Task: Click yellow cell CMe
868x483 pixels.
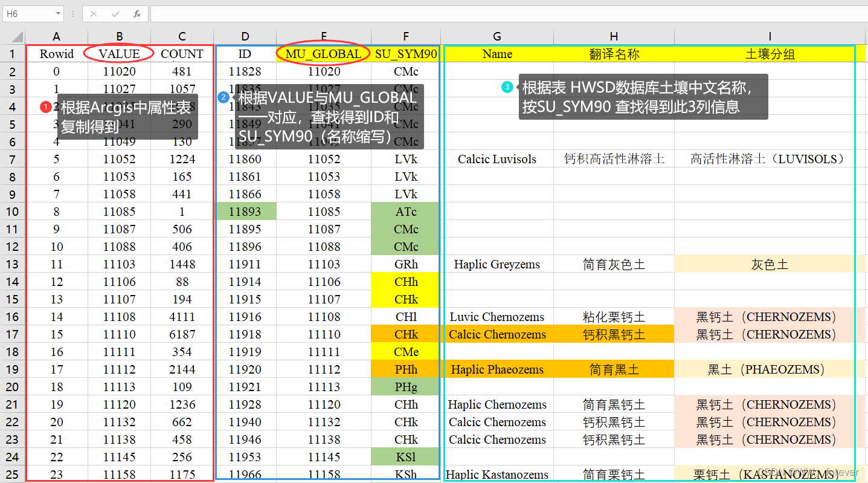Action: pos(406,352)
